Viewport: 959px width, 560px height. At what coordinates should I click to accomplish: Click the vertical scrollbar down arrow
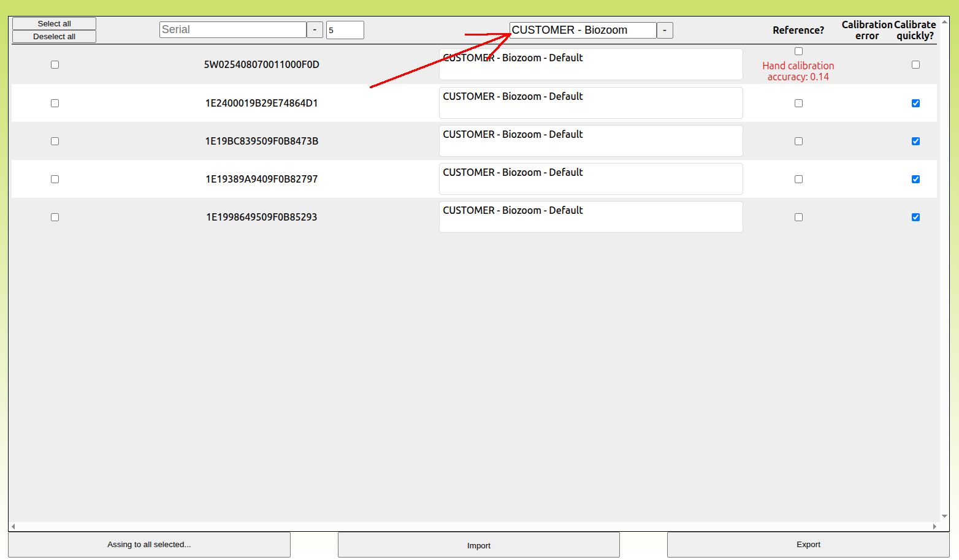pyautogui.click(x=944, y=516)
